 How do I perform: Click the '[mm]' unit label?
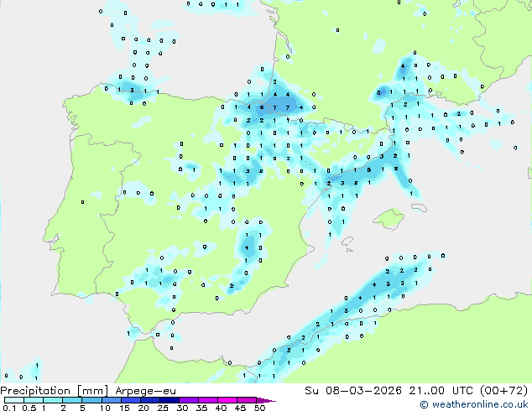click(92, 391)
